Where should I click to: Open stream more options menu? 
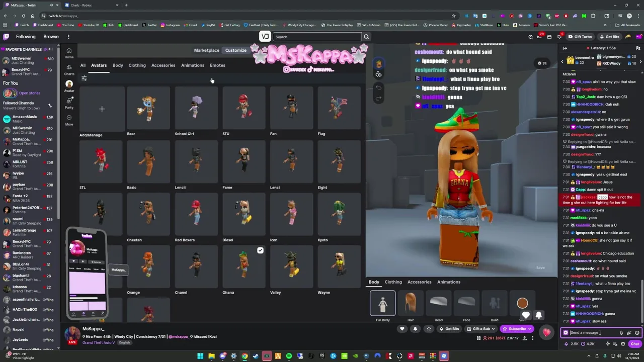pyautogui.click(x=533, y=338)
